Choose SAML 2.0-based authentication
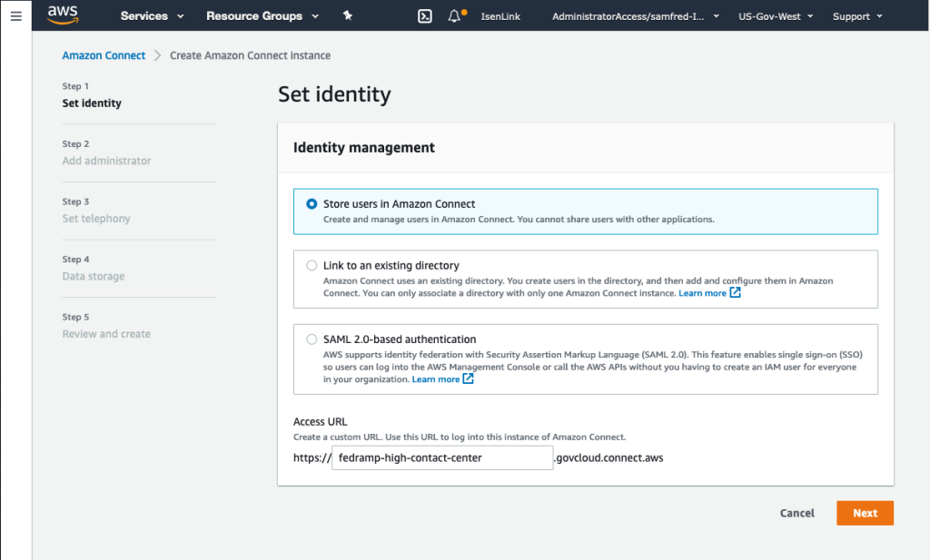 [x=312, y=339]
